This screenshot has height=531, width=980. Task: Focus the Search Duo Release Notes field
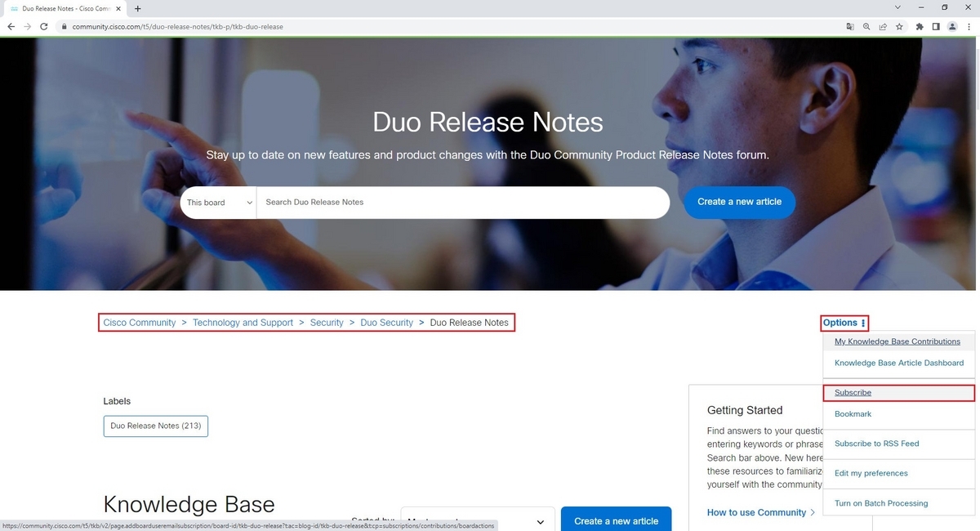coord(463,203)
